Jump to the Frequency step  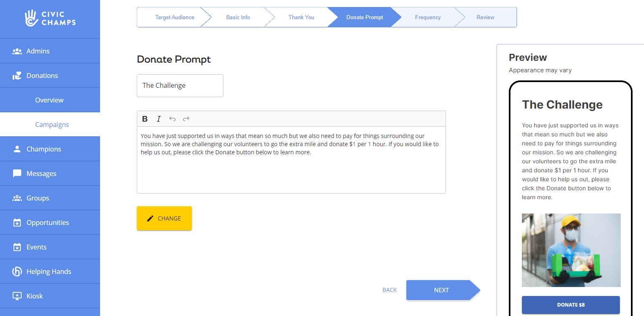pyautogui.click(x=428, y=17)
